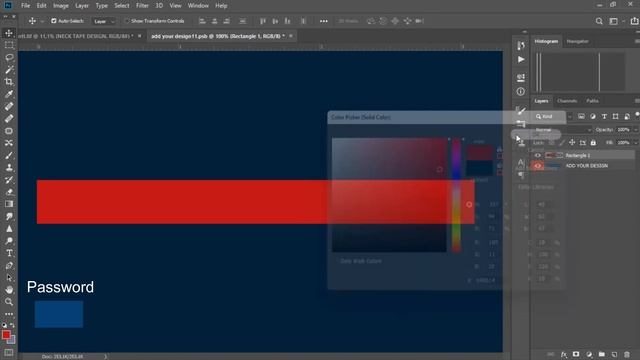Select the Brush tool

[x=9, y=155]
